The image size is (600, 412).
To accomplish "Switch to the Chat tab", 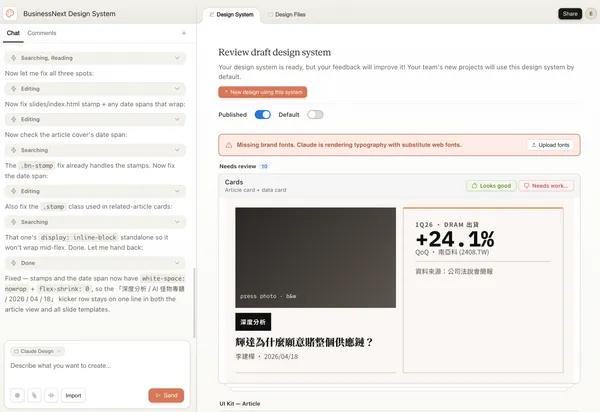I will [x=13, y=33].
